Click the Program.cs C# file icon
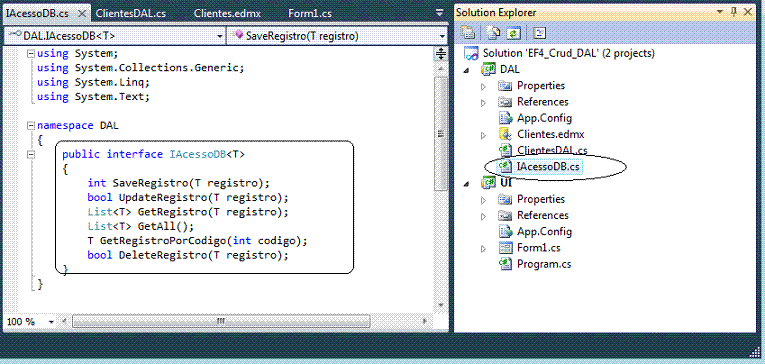This screenshot has height=364, width=765. click(x=504, y=264)
